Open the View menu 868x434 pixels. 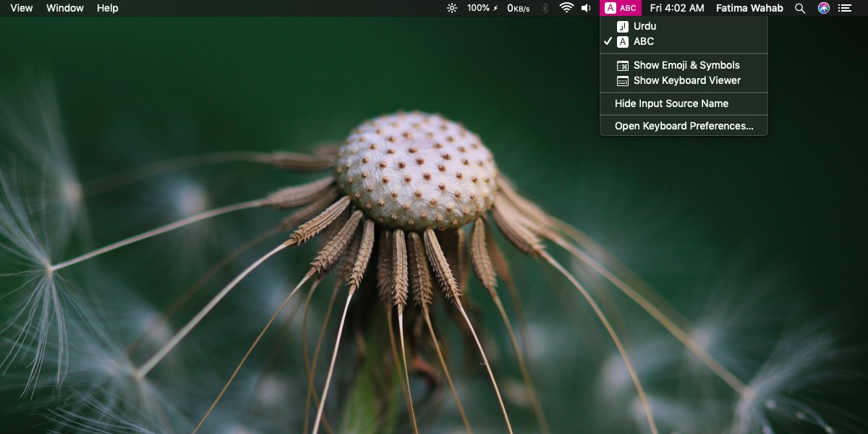[x=22, y=8]
